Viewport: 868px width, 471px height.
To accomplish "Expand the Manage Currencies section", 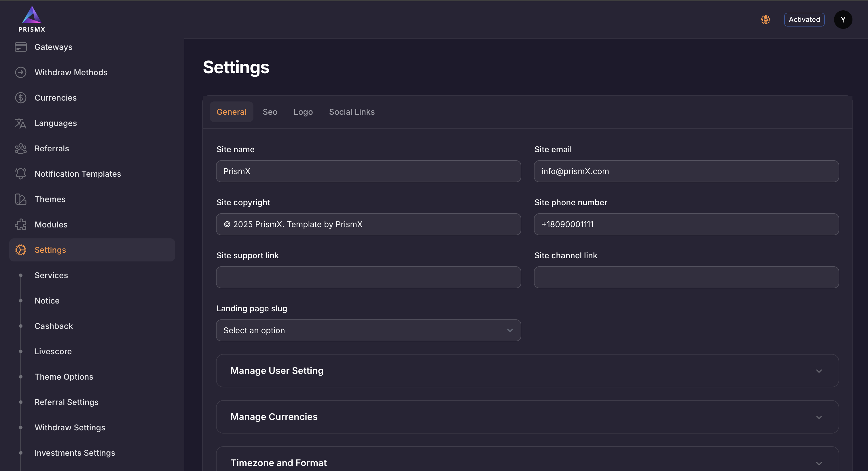I will click(527, 417).
